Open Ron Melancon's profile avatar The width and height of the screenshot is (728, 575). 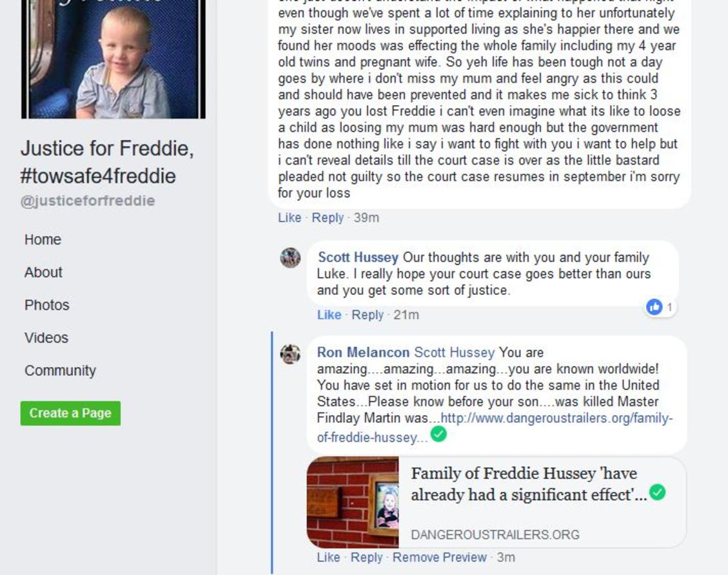click(x=290, y=354)
